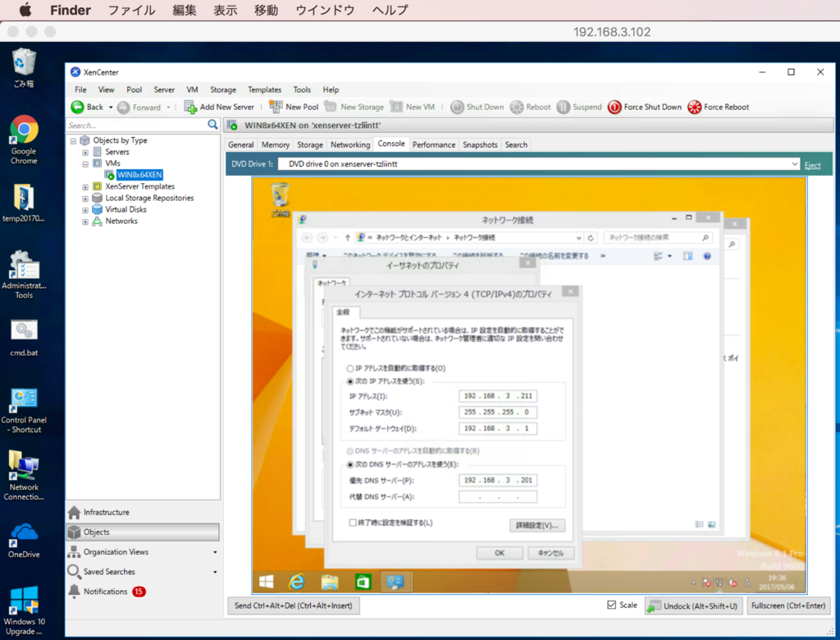This screenshot has height=640, width=840.
Task: Expand XenServer Templates tree node
Action: point(85,187)
